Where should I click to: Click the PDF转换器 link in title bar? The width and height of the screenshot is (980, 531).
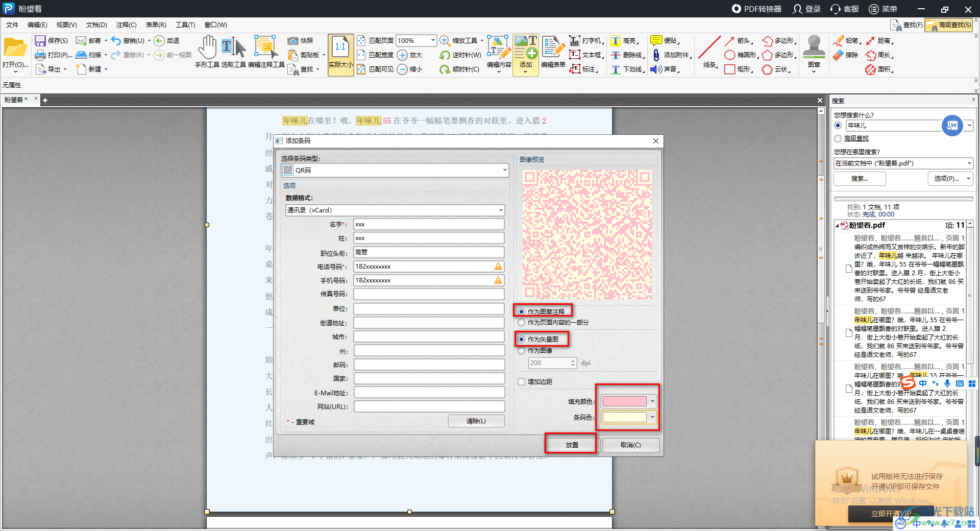tap(757, 9)
